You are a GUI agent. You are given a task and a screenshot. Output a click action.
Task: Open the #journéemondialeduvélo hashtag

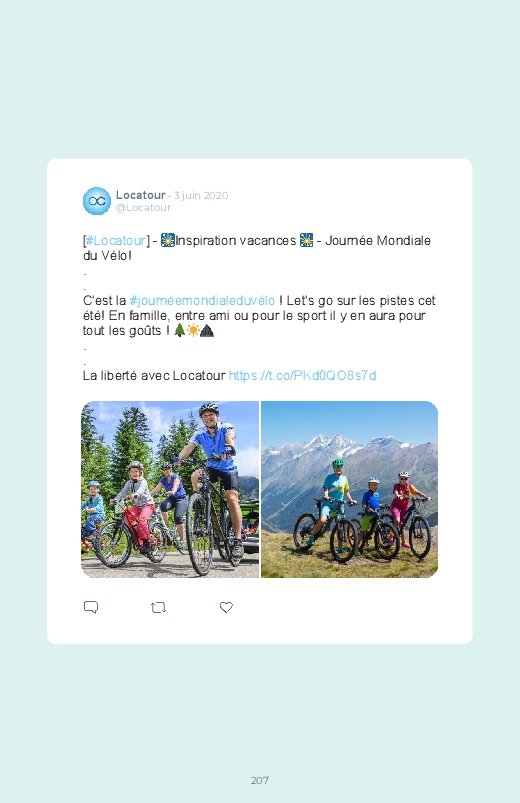(x=202, y=301)
